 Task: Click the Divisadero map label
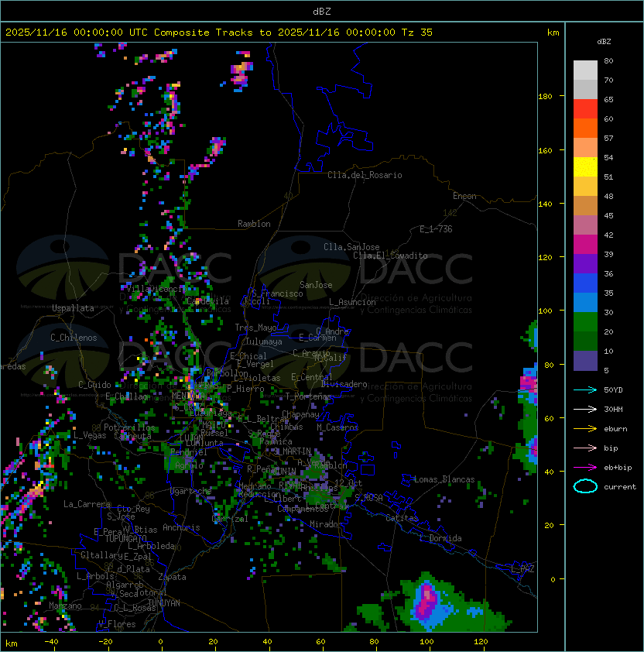(344, 384)
